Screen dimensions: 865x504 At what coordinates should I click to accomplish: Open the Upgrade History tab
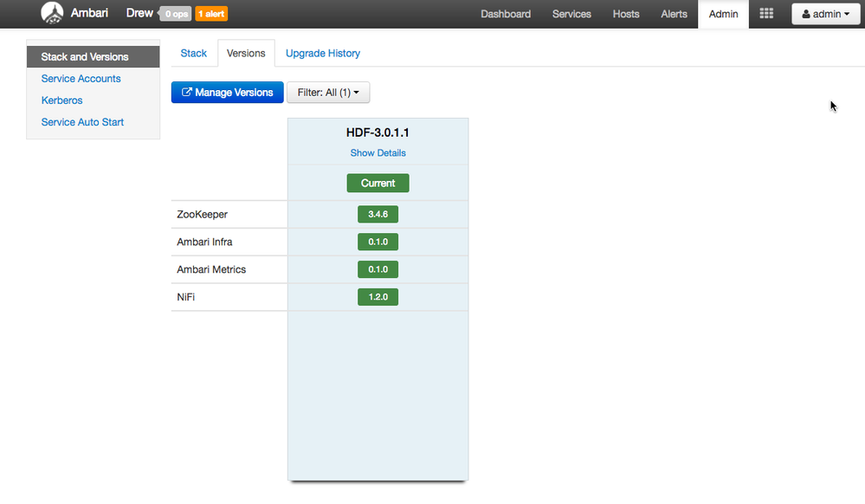323,54
